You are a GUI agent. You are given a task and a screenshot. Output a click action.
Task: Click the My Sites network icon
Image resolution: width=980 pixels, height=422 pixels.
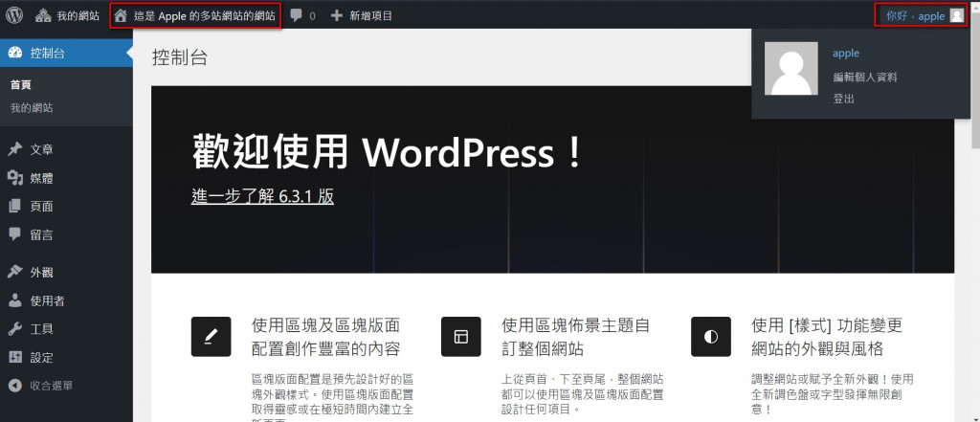click(43, 16)
